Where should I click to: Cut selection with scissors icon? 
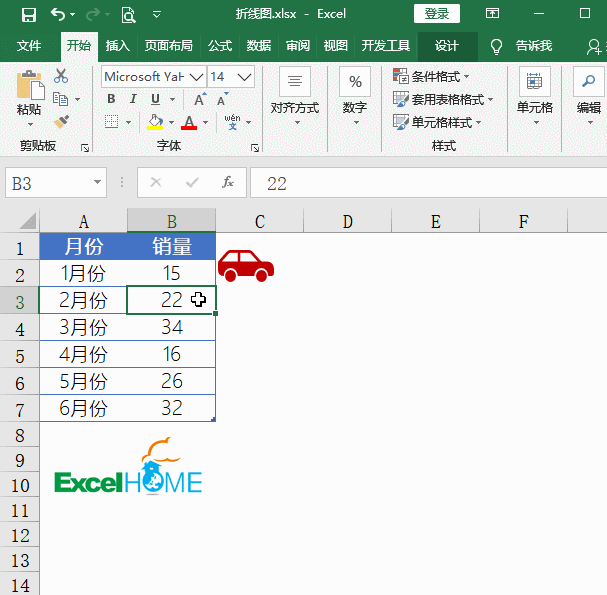pyautogui.click(x=61, y=76)
